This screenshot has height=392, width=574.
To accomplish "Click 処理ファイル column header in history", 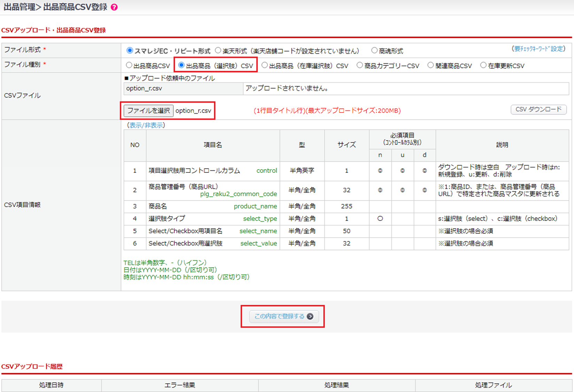I will [x=493, y=385].
